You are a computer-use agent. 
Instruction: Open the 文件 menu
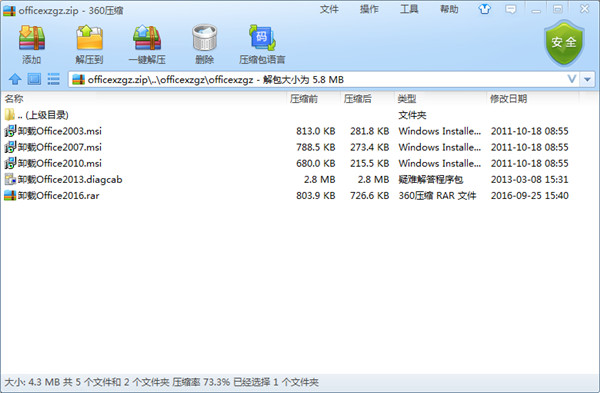(329, 9)
